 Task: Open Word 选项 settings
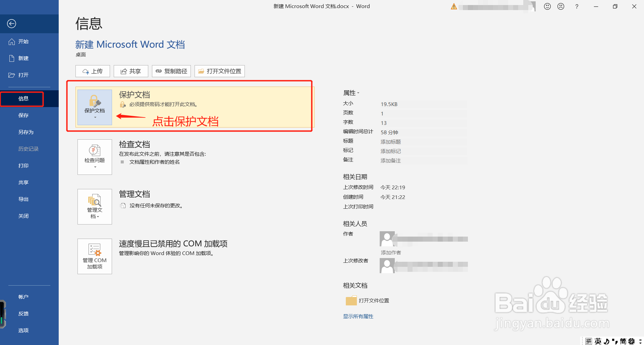(29, 331)
